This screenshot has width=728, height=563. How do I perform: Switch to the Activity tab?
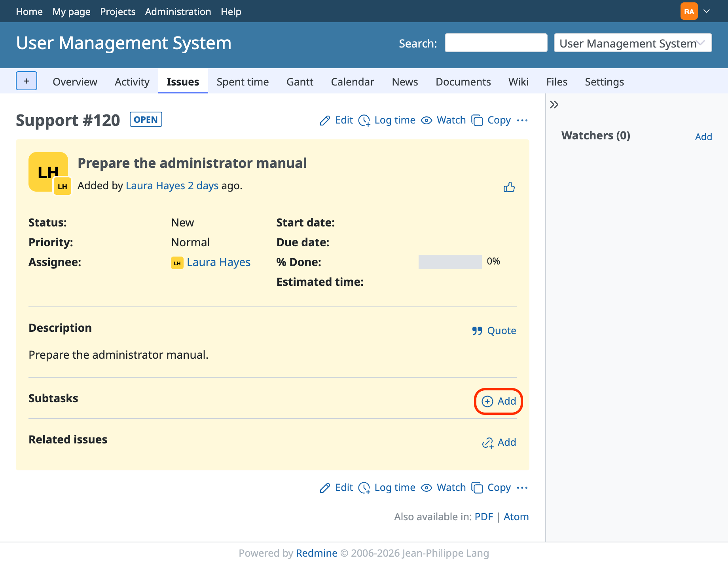point(132,82)
